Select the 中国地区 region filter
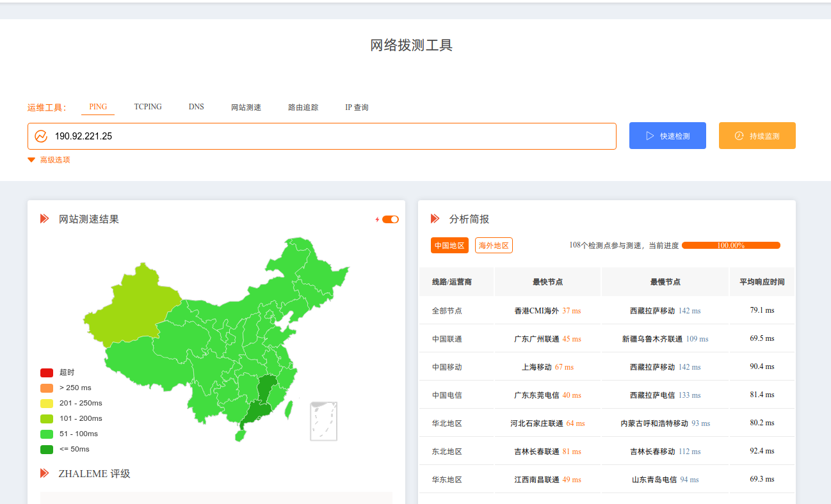 pos(449,246)
